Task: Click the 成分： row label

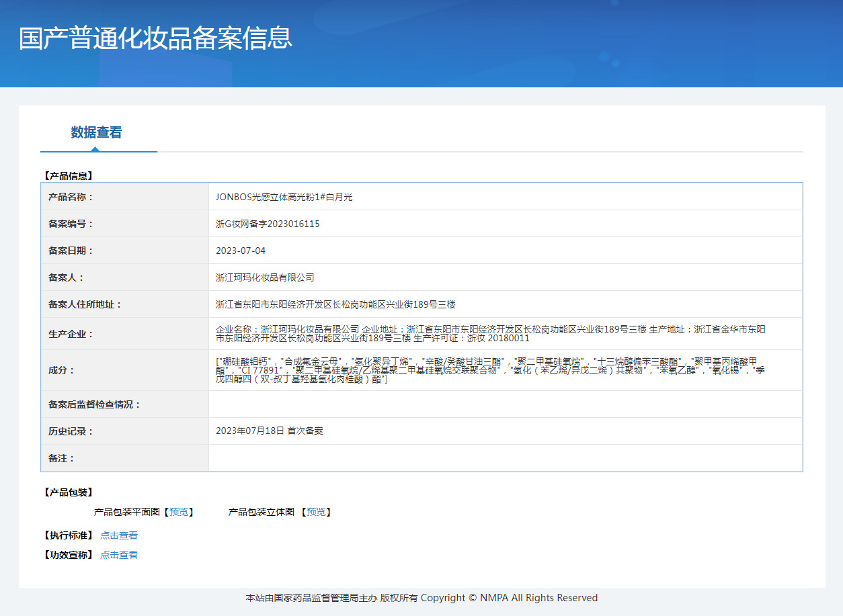Action: point(61,370)
